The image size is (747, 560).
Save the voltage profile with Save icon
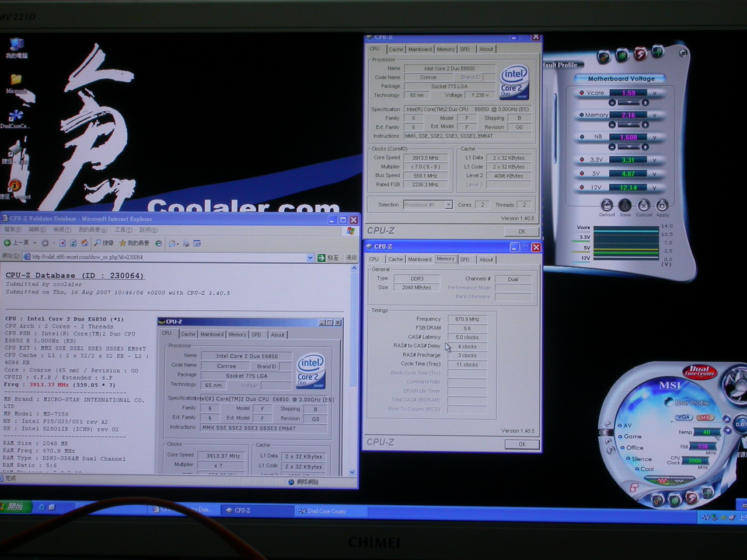point(625,205)
